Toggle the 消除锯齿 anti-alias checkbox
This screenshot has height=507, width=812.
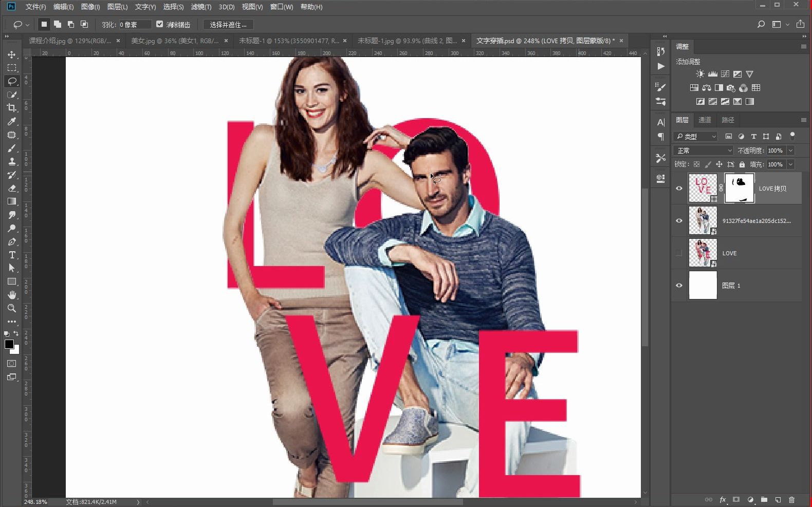[160, 24]
